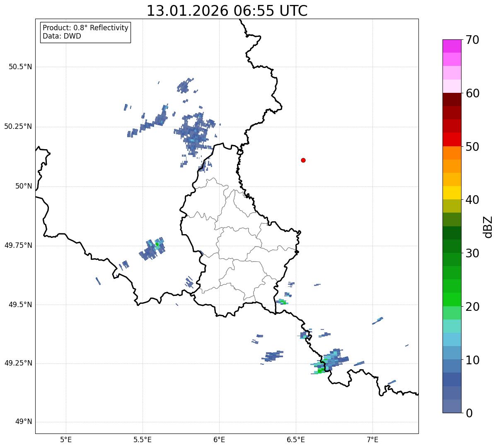Click the bright red colorbar segment above 50
Screen dimensions: 498x448
[452, 139]
